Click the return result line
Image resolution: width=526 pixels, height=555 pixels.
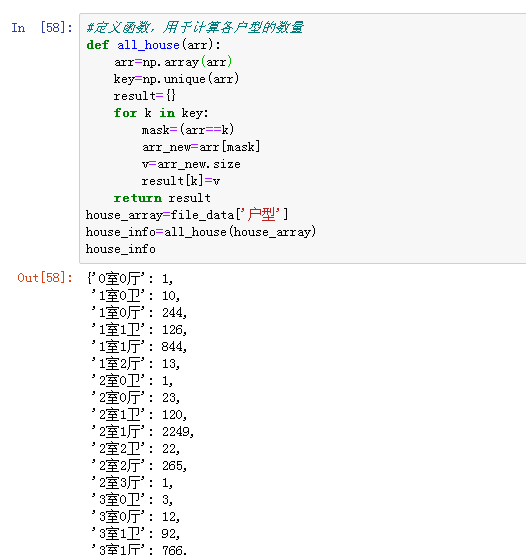click(x=162, y=198)
